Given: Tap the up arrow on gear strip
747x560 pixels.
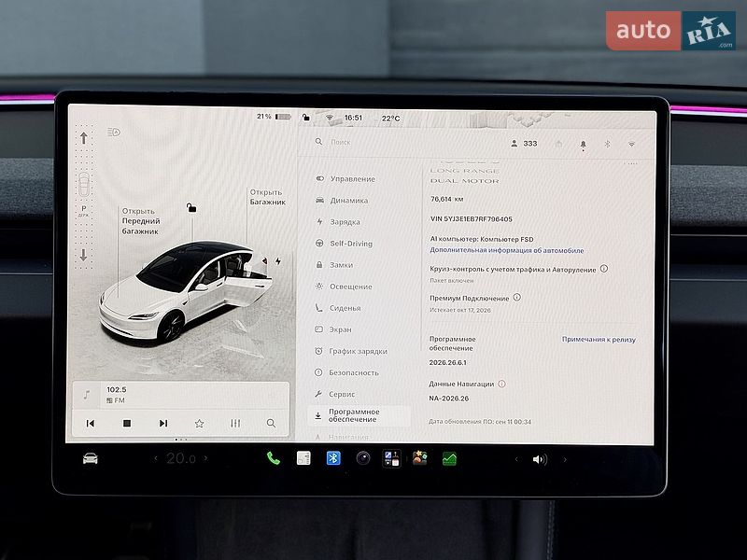Looking at the screenshot, I should 84,138.
